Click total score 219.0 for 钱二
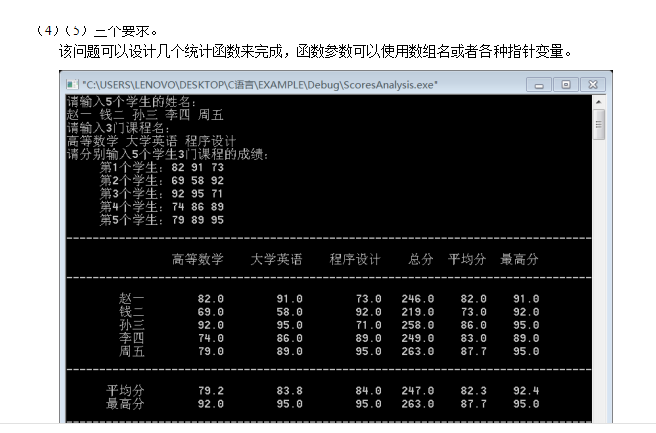Screen dimensions: 656x433 tap(418, 312)
